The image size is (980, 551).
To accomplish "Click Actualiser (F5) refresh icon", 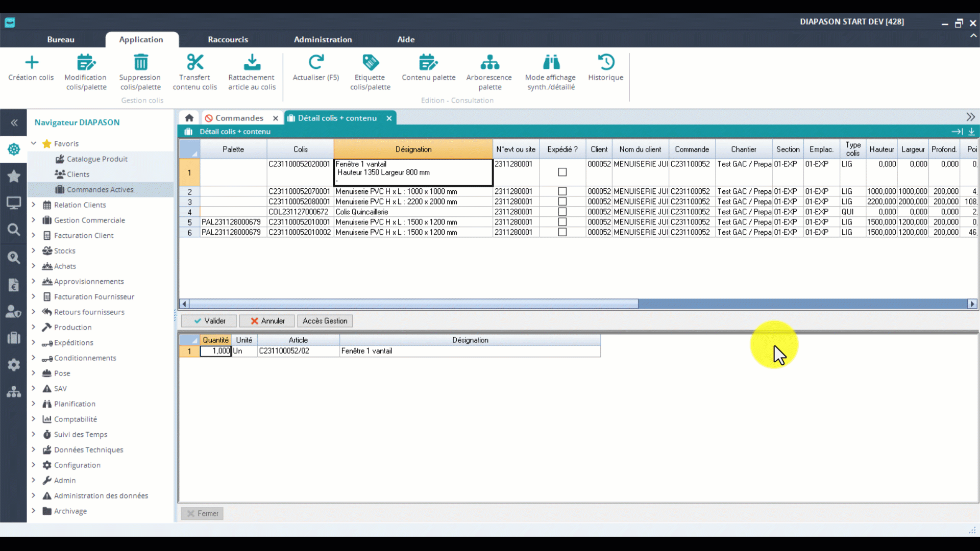I will (x=316, y=63).
